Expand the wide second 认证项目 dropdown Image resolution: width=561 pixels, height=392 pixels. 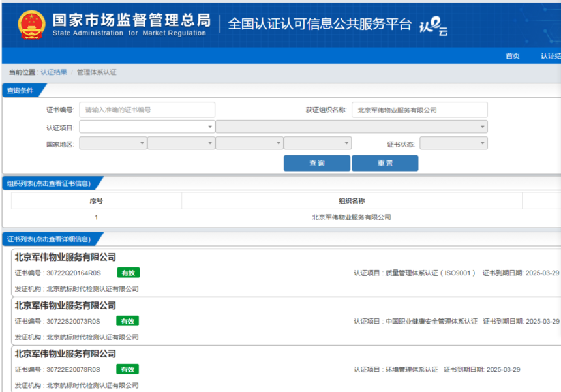[351, 127]
